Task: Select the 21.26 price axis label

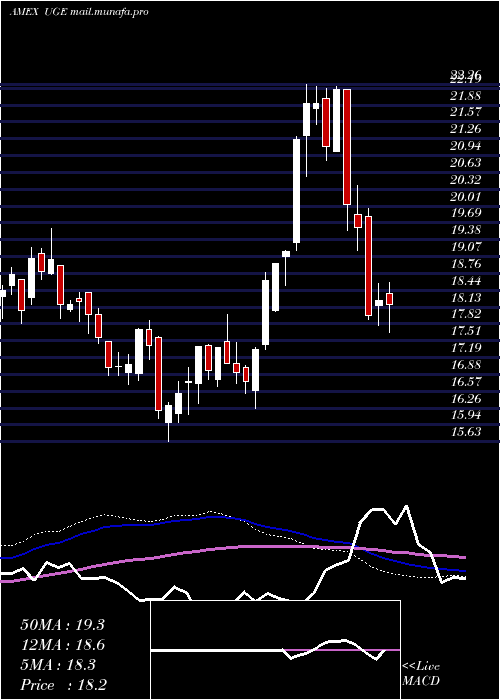Action: 466,129
